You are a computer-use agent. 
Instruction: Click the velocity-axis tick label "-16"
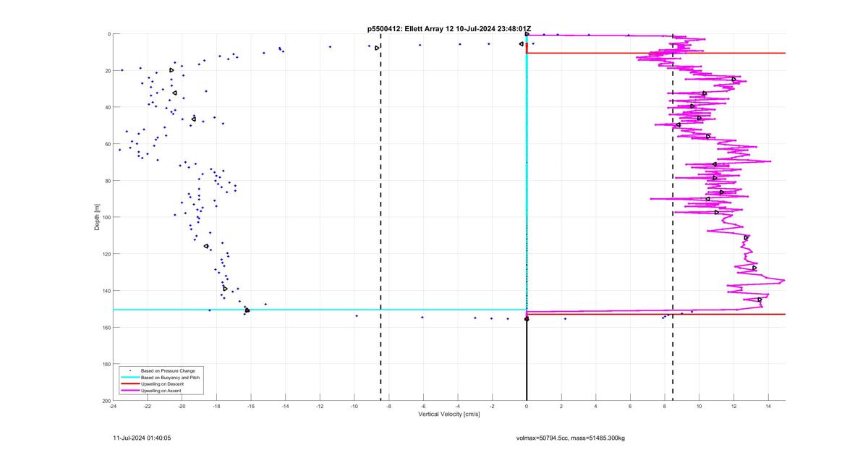pyautogui.click(x=251, y=407)
